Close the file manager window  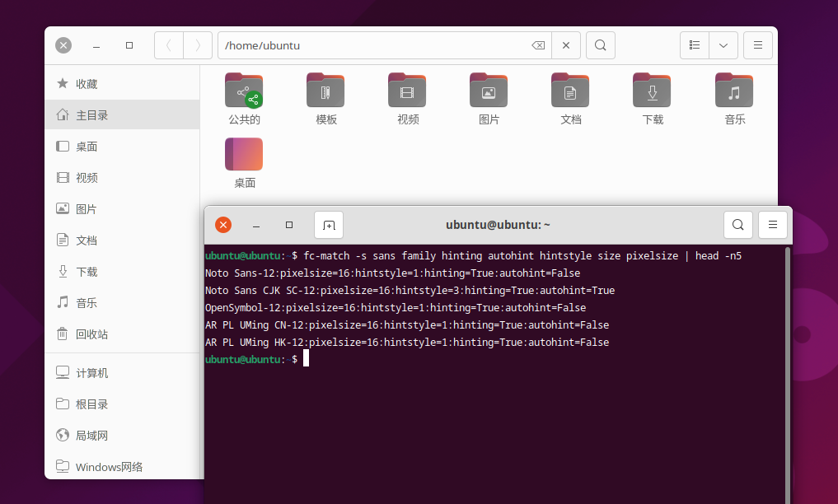tap(63, 45)
